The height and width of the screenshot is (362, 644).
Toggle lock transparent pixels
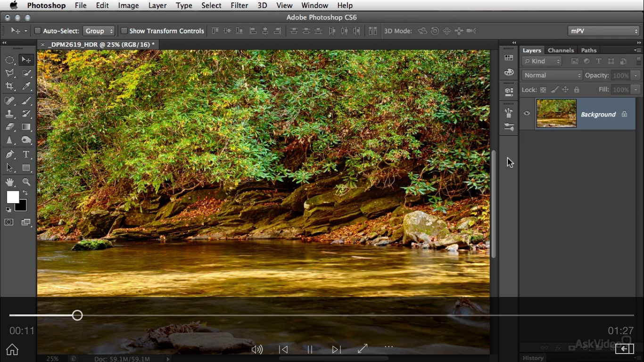click(x=543, y=90)
